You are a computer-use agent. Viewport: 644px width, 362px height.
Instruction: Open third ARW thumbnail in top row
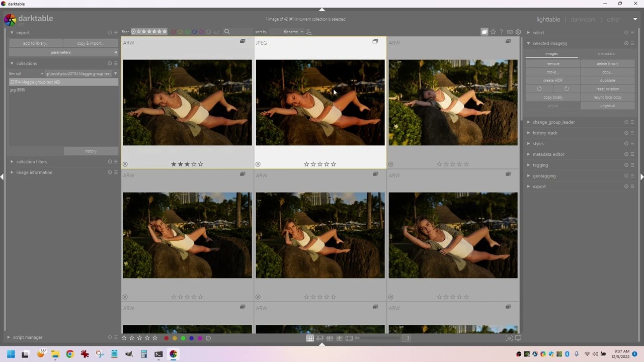tap(453, 103)
